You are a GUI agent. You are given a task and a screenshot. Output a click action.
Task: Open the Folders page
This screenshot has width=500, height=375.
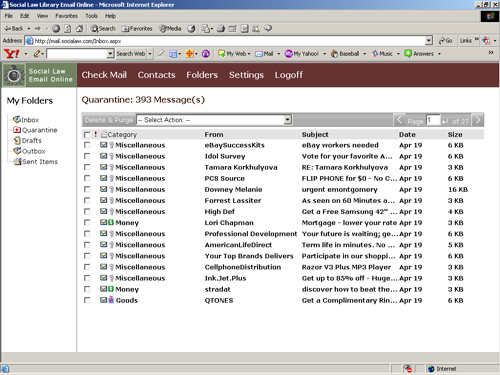[x=202, y=75]
